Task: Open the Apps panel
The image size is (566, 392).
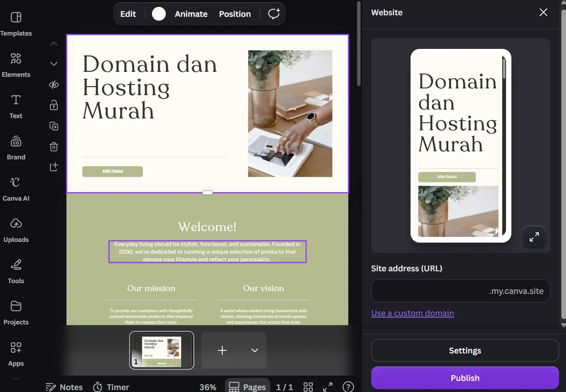Action: tap(16, 354)
